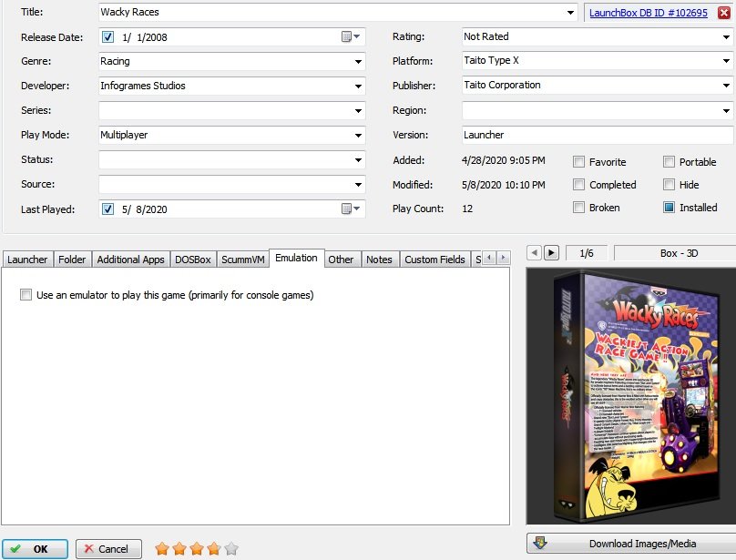
Task: Switch to the Launcher tab
Action: (x=27, y=260)
